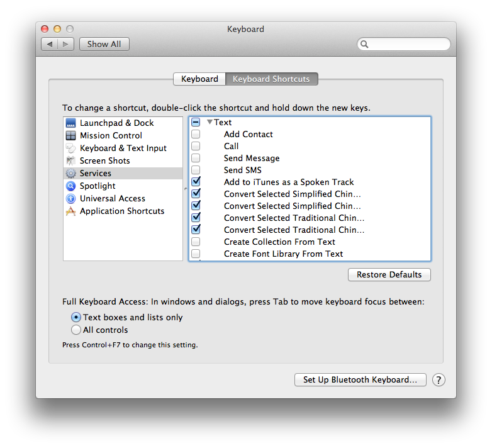492x448 pixels.
Task: Select Text boxes and lists only radio button
Action: (x=76, y=317)
